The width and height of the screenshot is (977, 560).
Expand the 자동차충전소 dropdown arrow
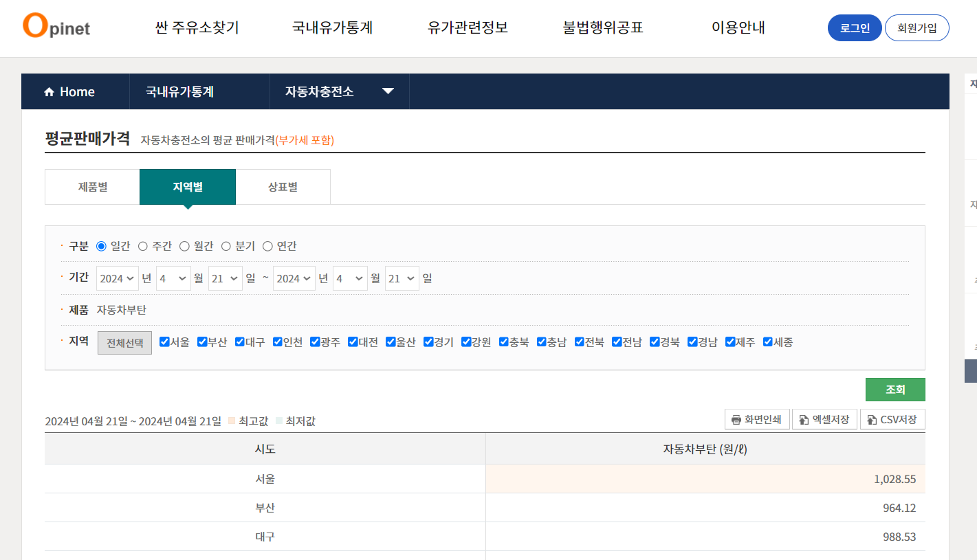tap(388, 91)
